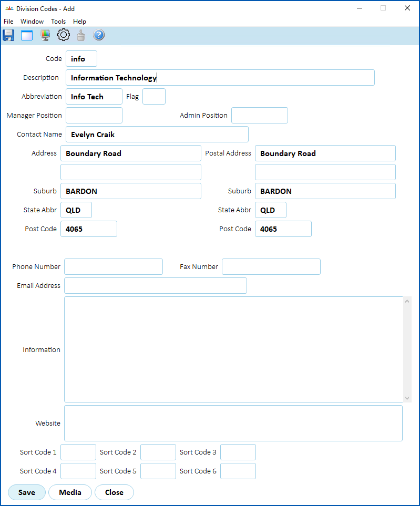Click the Website text box
Viewport: 420px width, 506px height.
pos(233,423)
